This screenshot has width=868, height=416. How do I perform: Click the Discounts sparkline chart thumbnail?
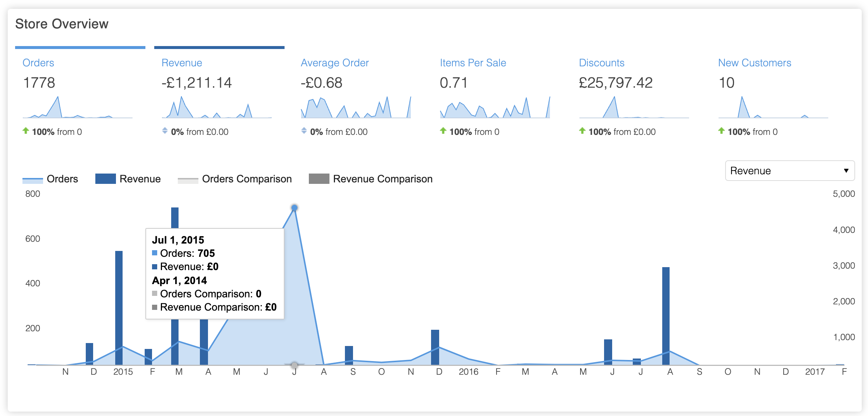(634, 108)
